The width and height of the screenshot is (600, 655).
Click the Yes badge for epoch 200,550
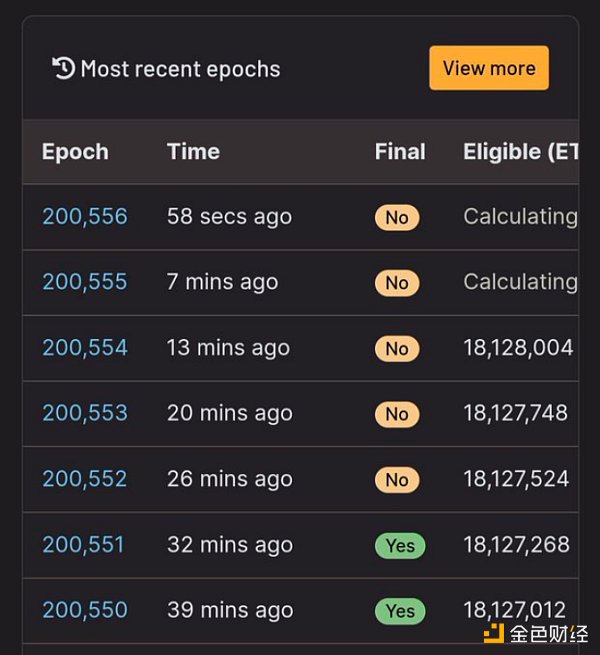(400, 611)
